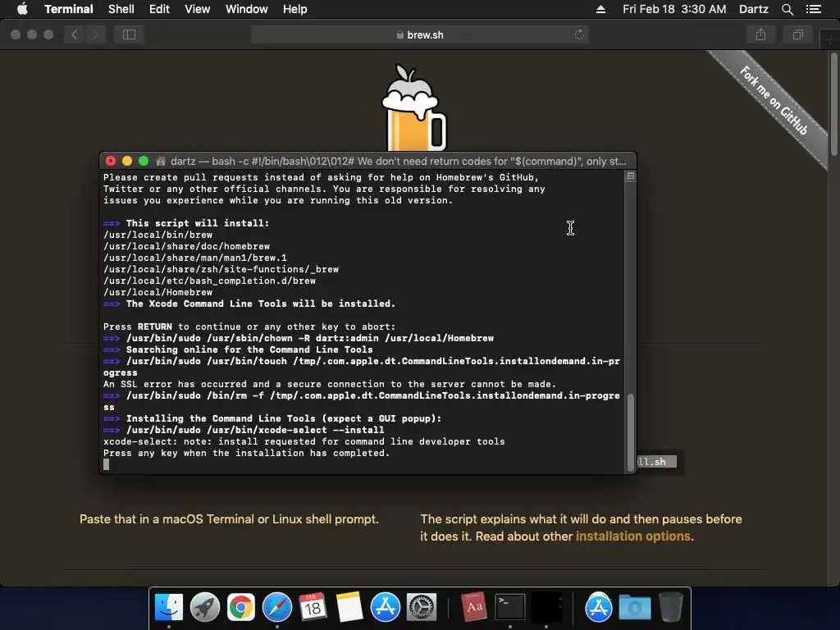Open Notes from the Dock
Viewport: 840px width, 630px height.
point(349,608)
